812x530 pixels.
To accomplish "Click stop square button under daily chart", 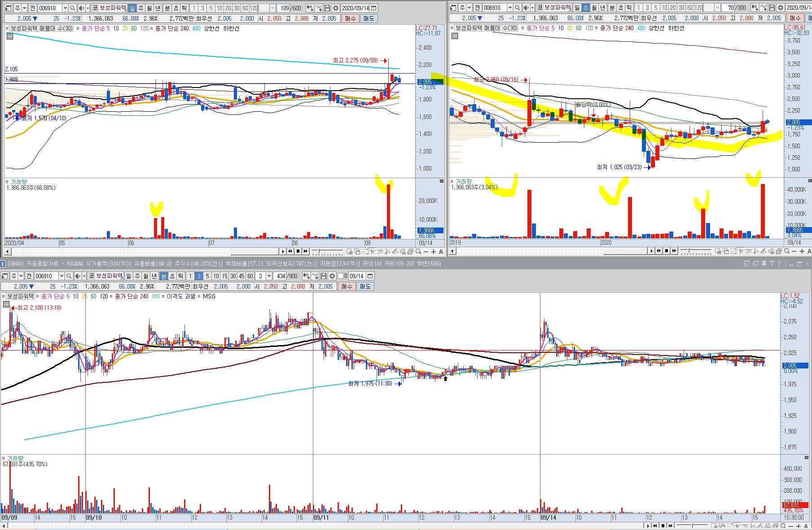I will (x=298, y=251).
